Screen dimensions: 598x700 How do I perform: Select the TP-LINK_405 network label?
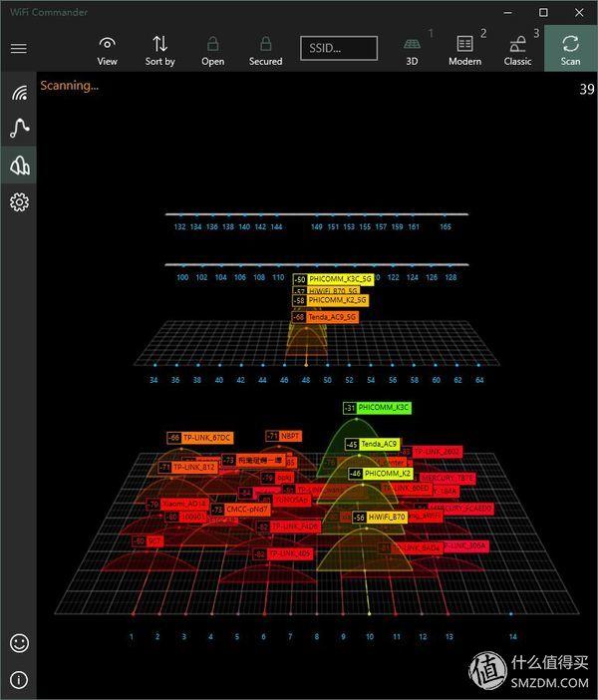pyautogui.click(x=283, y=554)
